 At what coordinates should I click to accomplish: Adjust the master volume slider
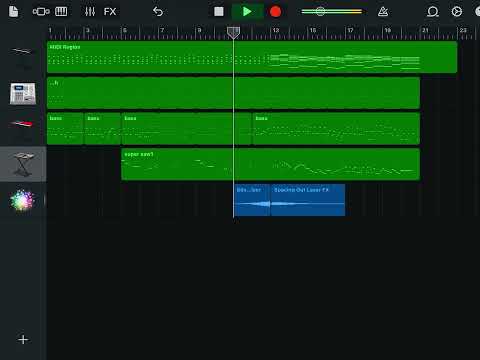(x=332, y=12)
